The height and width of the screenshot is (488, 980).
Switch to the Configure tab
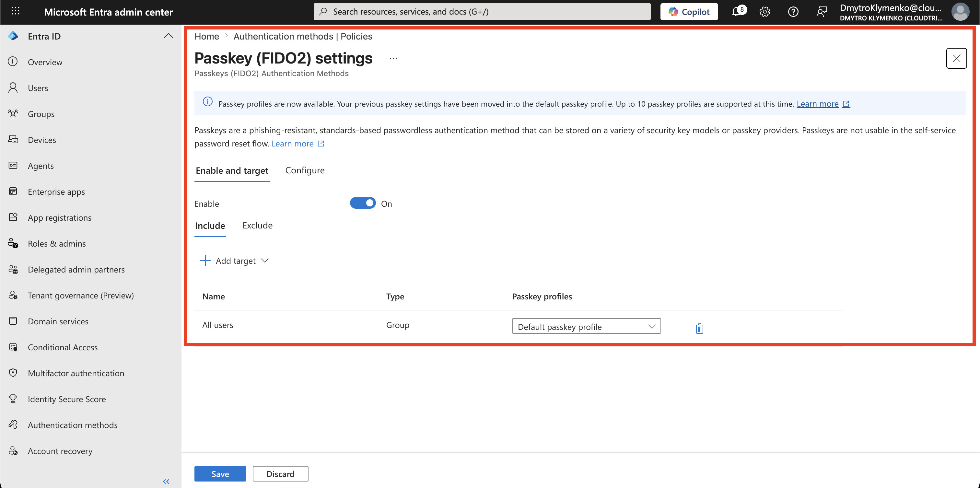tap(305, 170)
